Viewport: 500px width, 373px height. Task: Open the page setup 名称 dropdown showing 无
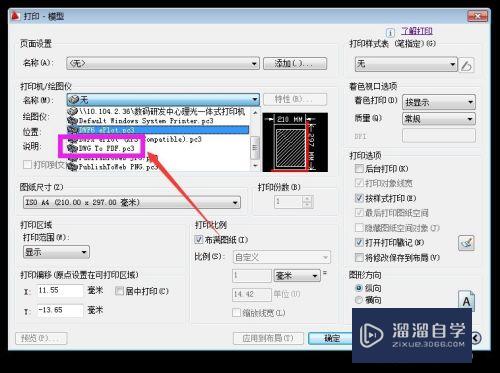[163, 63]
